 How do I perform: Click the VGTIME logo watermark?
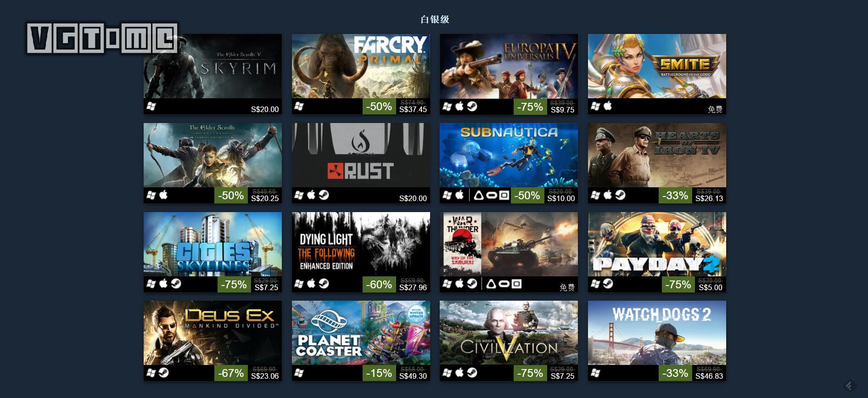(102, 39)
